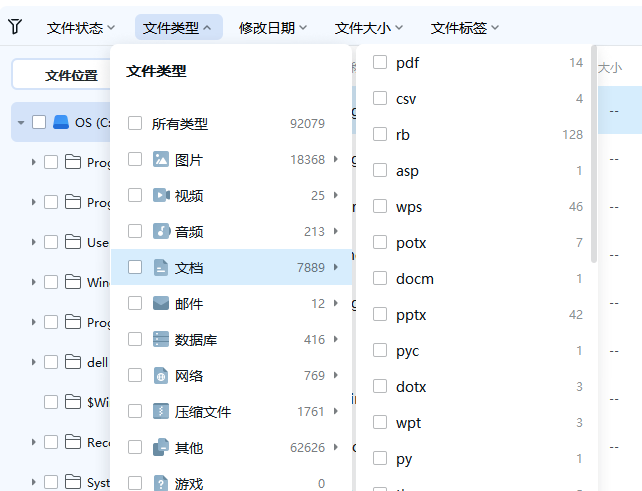Expand the 数据库 submenu arrow
642x491 pixels.
click(x=336, y=339)
